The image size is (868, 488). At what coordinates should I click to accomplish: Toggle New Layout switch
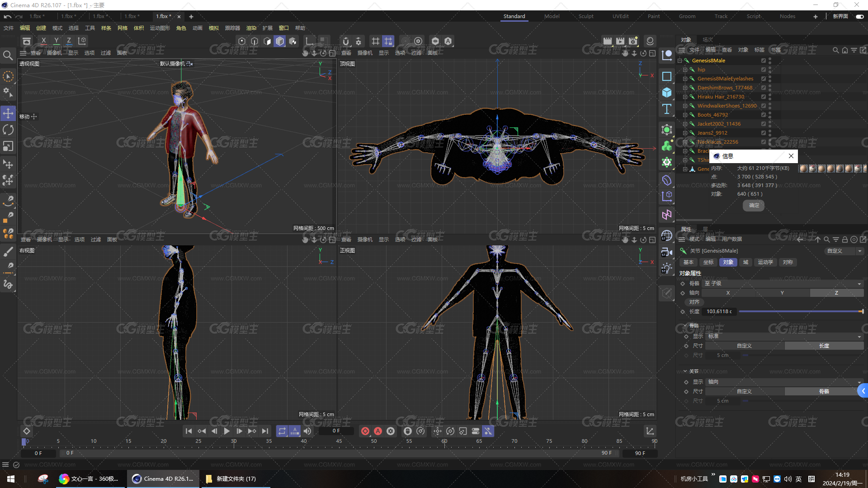click(859, 17)
